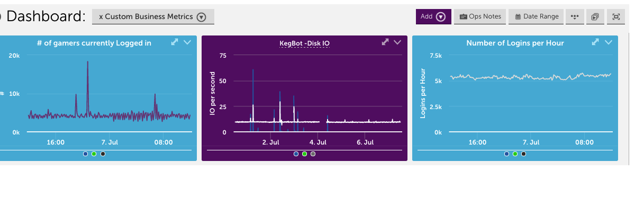Click the KegBot -Disk IO title link
The width and height of the screenshot is (644, 197).
pos(304,43)
